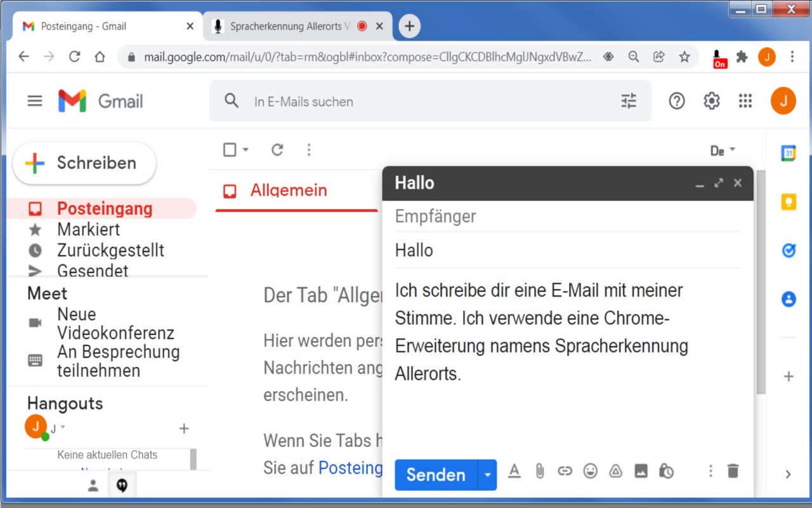
Task: Insert a link in the email
Action: [x=565, y=471]
